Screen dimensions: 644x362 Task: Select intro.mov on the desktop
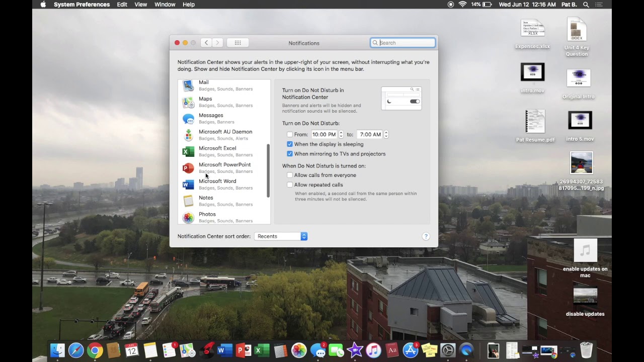(532, 78)
